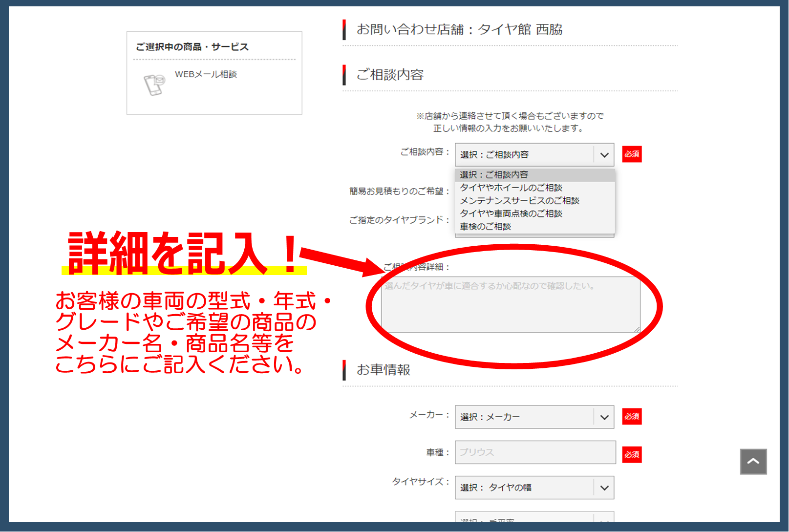
Task: Choose the 選択：ご相談内容 placeholder option
Action: [494, 175]
